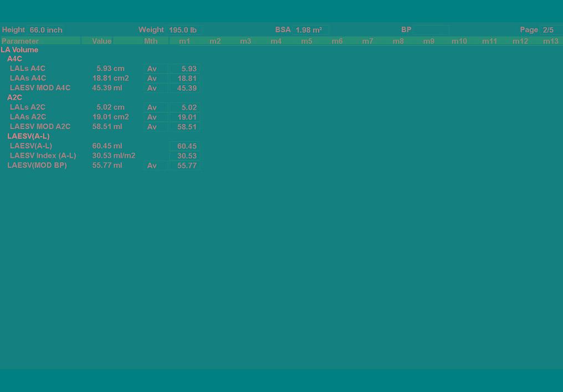Collapse the A2C measurement group

pos(14,97)
